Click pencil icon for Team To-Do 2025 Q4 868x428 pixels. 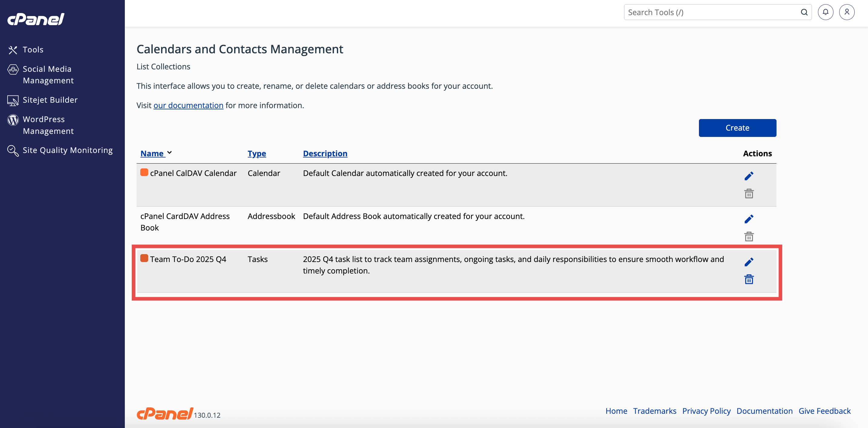tap(748, 262)
